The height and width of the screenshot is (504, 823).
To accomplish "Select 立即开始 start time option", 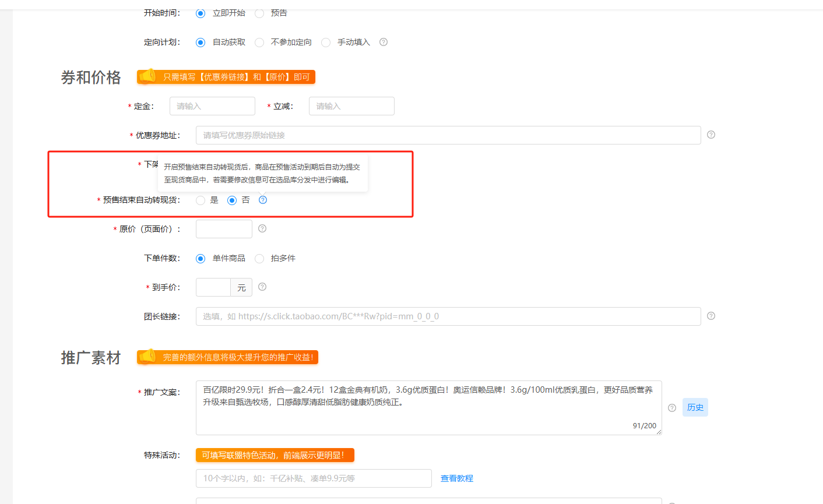I will point(201,13).
